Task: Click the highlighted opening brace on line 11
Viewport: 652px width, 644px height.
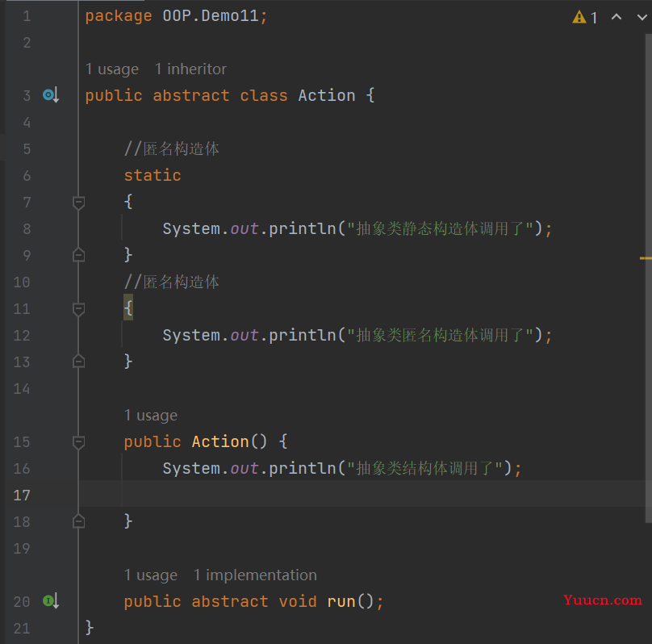Action: click(128, 307)
